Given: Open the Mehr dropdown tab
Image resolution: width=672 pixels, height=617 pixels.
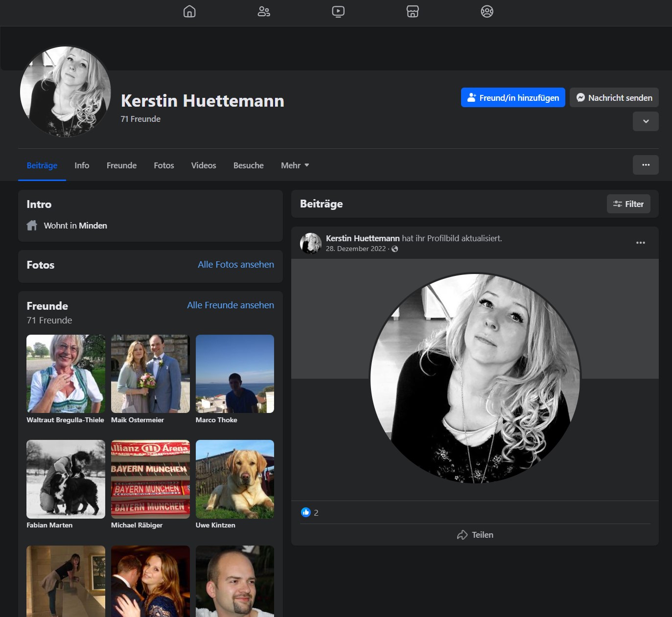Looking at the screenshot, I should [295, 165].
